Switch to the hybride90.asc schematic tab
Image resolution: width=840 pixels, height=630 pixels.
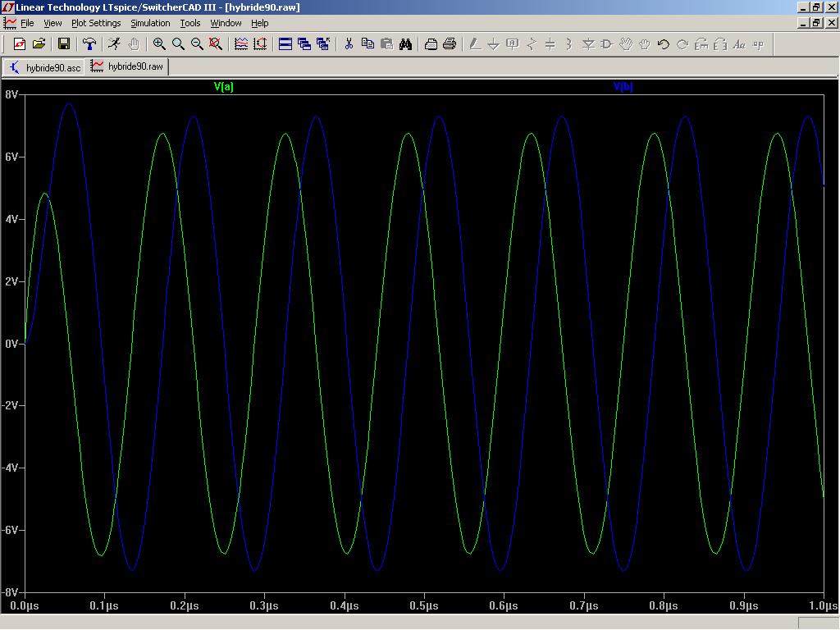[46, 67]
